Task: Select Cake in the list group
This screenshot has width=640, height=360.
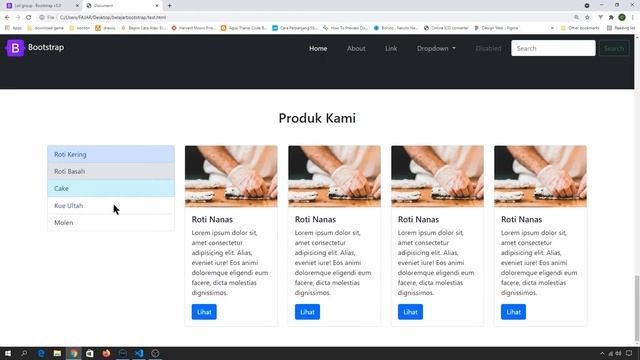Action: [x=111, y=189]
